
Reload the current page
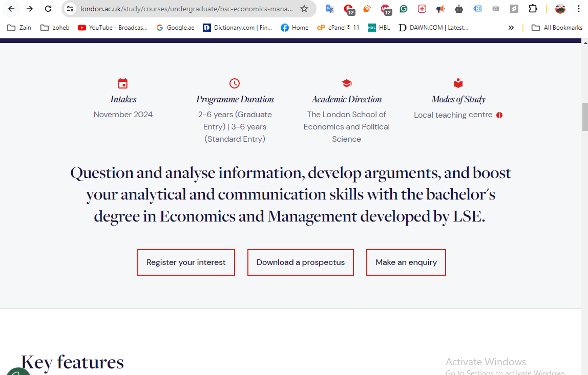click(x=48, y=9)
